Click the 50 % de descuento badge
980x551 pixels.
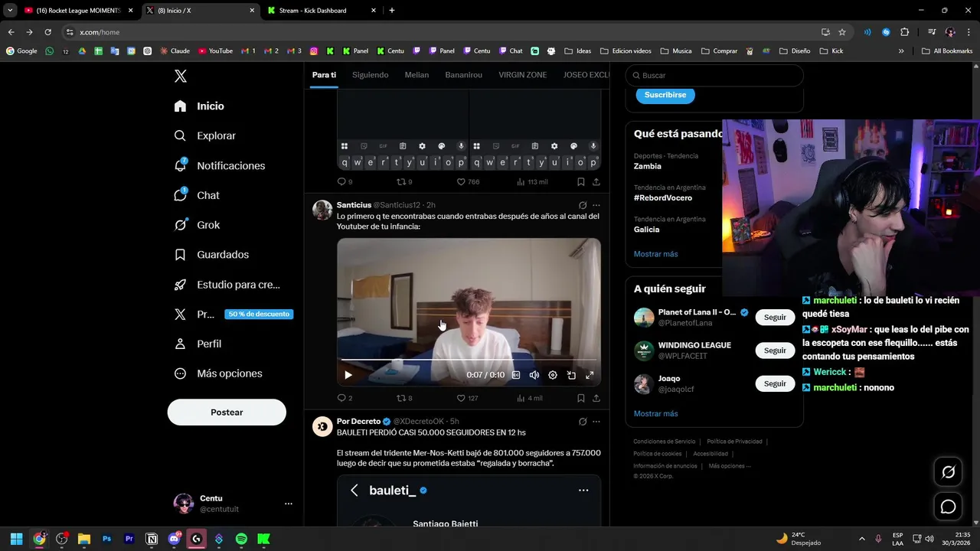[x=259, y=314]
